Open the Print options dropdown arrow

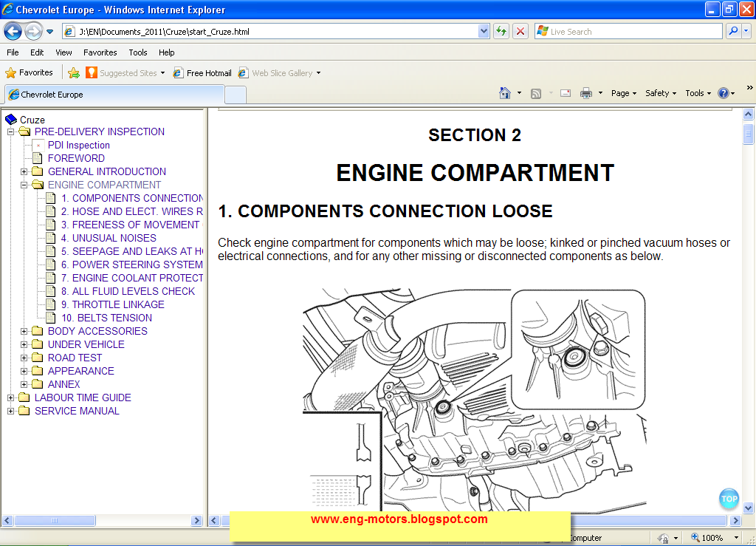[600, 93]
